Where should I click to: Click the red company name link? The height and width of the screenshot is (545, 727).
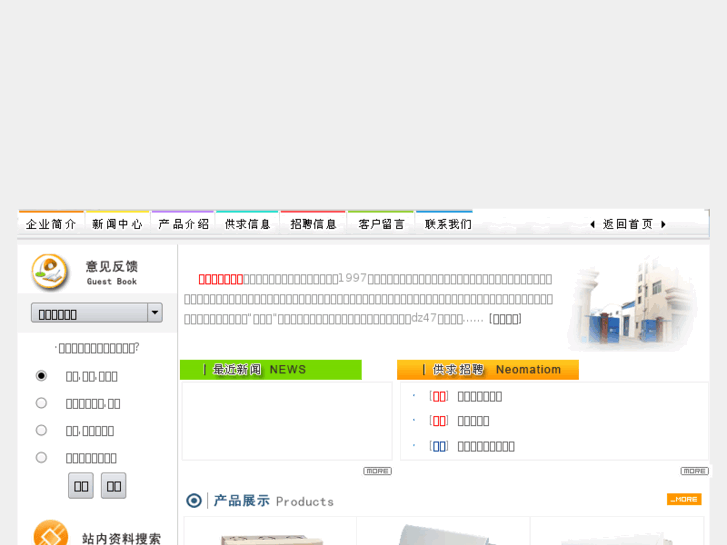point(221,279)
